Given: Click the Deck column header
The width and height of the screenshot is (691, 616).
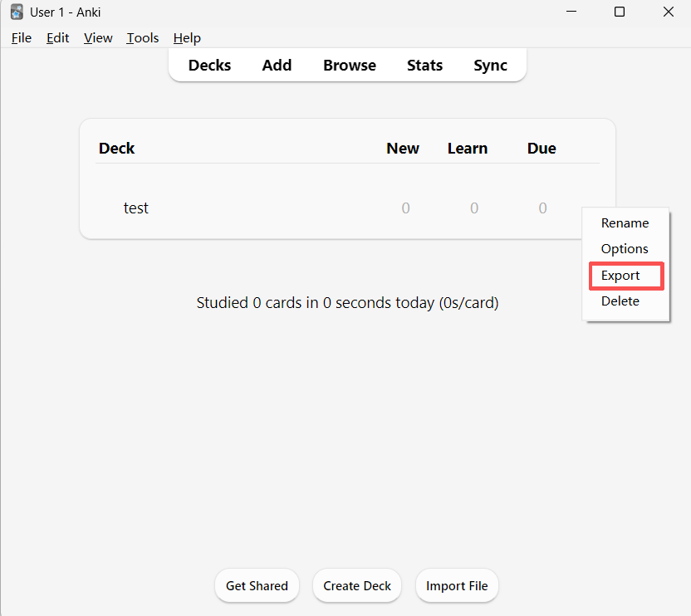Looking at the screenshot, I should (x=116, y=149).
